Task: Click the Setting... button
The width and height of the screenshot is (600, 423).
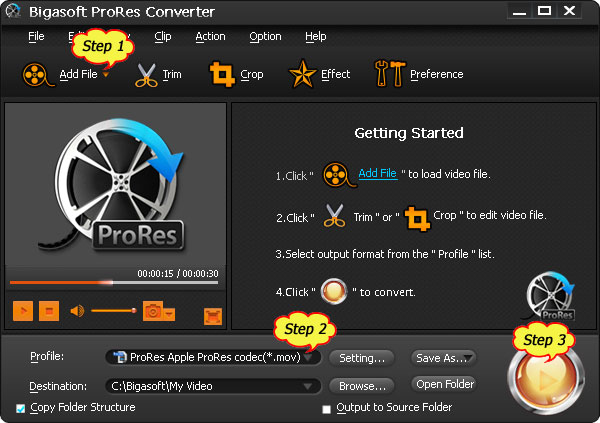Action: click(362, 358)
